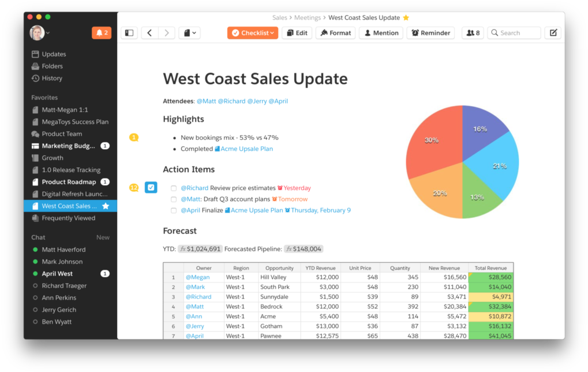Click the Reminder button

(430, 33)
